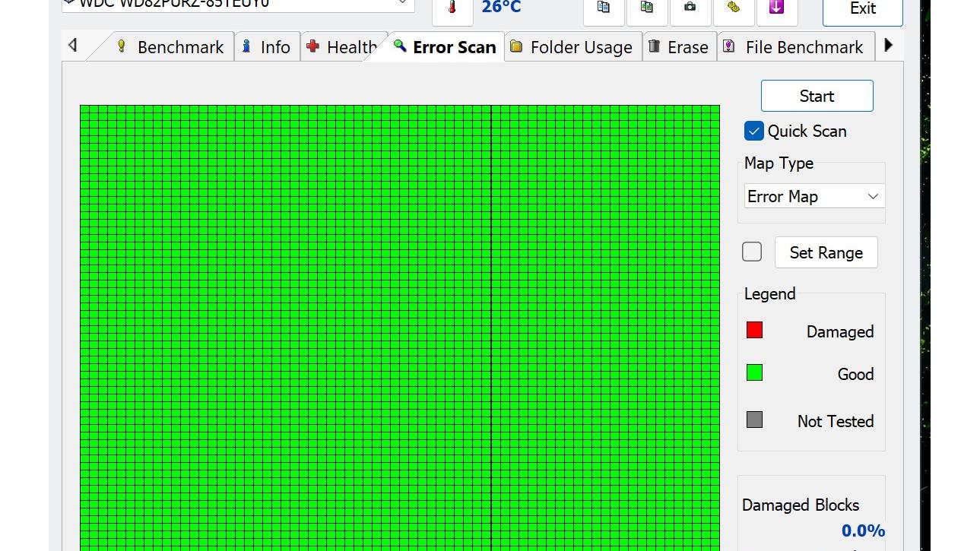Image resolution: width=980 pixels, height=551 pixels.
Task: Expand the WDC drive selection dropdown
Action: click(403, 4)
